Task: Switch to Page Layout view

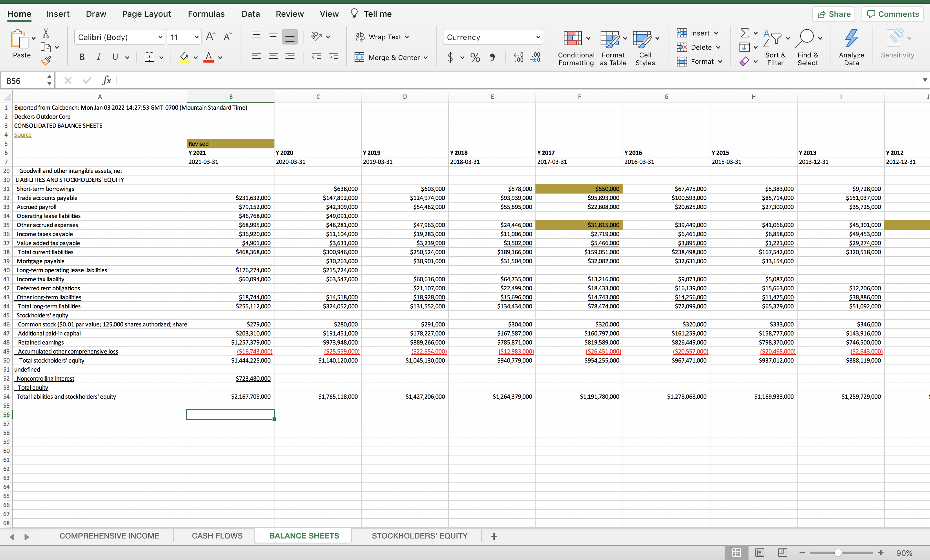Action: tap(759, 553)
